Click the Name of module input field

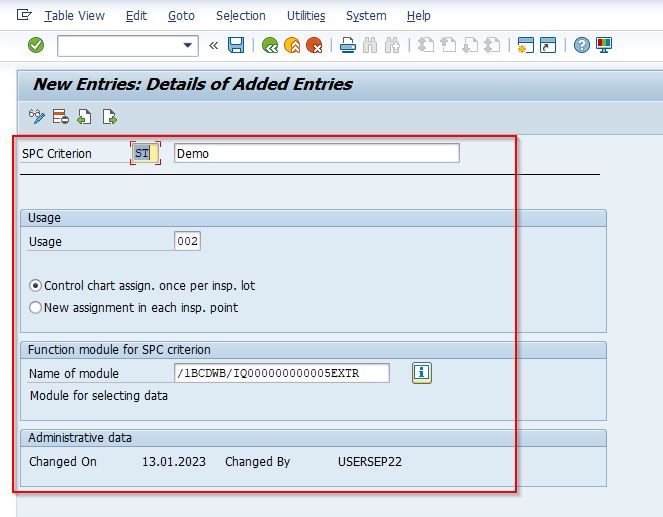tap(282, 373)
